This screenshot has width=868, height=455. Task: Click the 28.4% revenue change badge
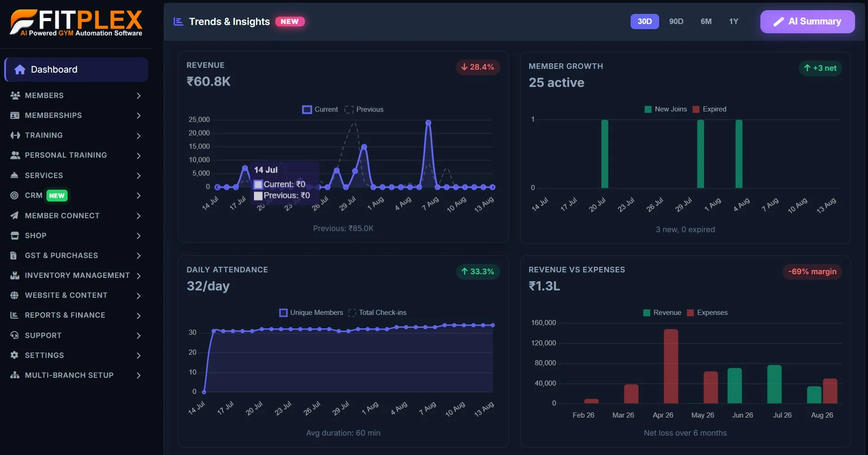478,67
